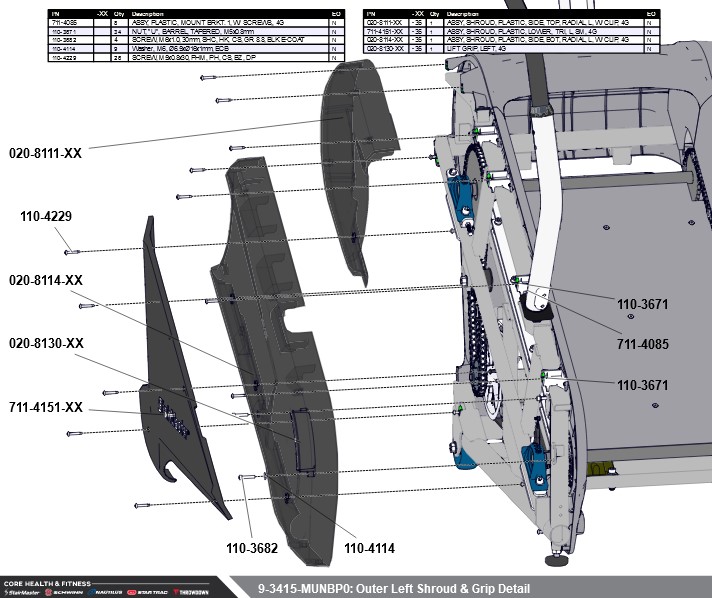This screenshot has height=598, width=712.
Task: Click the 110-4229 screw callout label
Action: [46, 216]
